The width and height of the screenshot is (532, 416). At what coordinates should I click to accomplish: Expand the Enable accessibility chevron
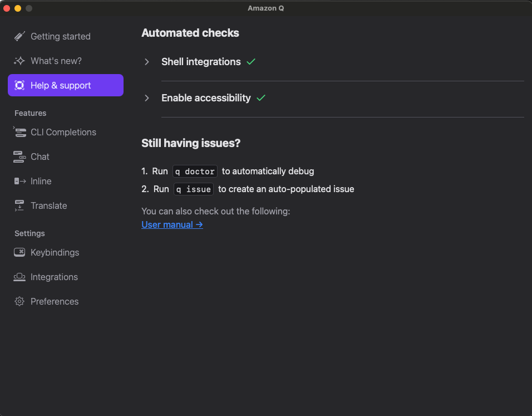coord(146,98)
